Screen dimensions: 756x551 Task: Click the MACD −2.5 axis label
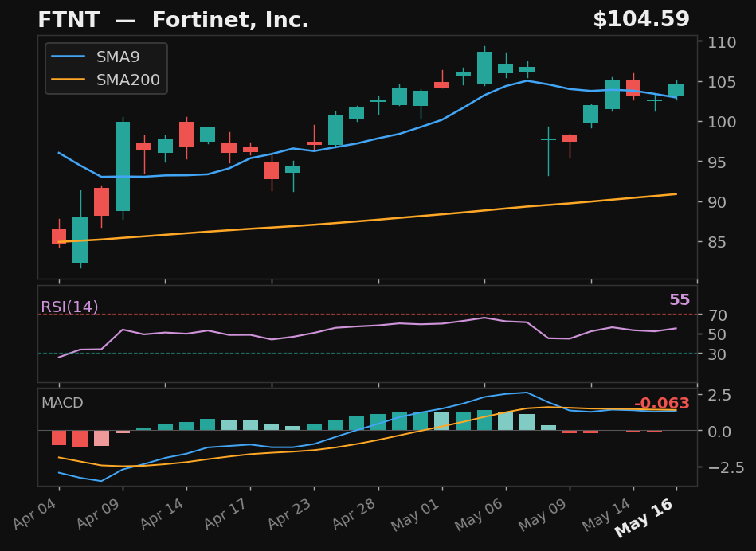point(726,468)
